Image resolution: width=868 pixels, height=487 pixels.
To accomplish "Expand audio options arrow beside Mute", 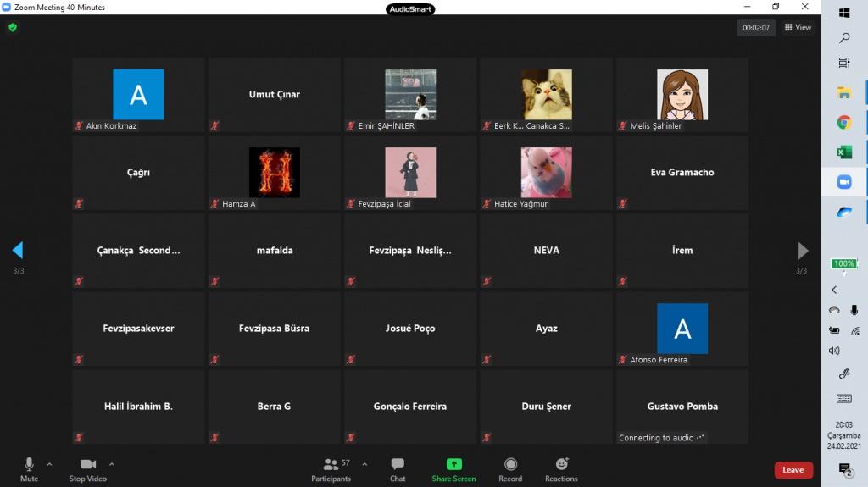I will coord(49,464).
